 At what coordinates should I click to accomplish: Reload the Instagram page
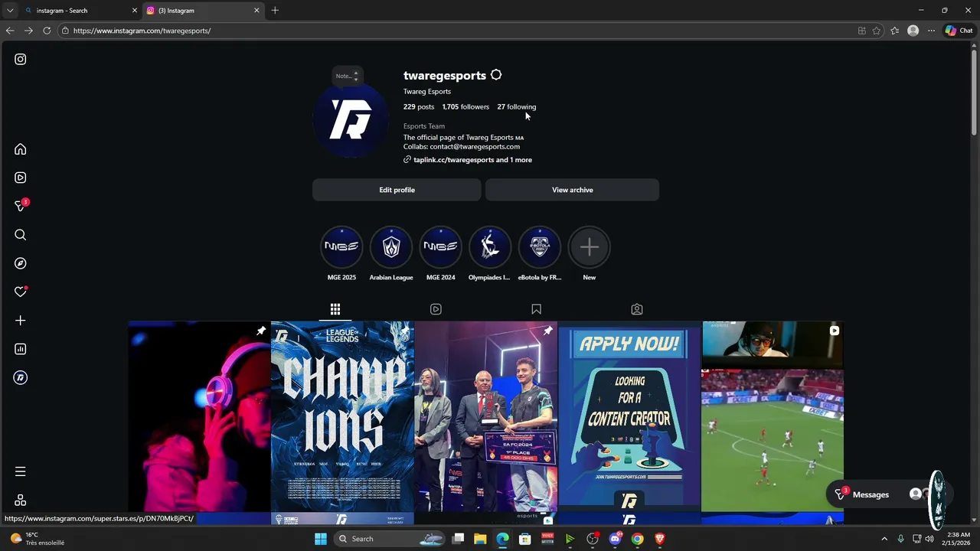point(47,31)
